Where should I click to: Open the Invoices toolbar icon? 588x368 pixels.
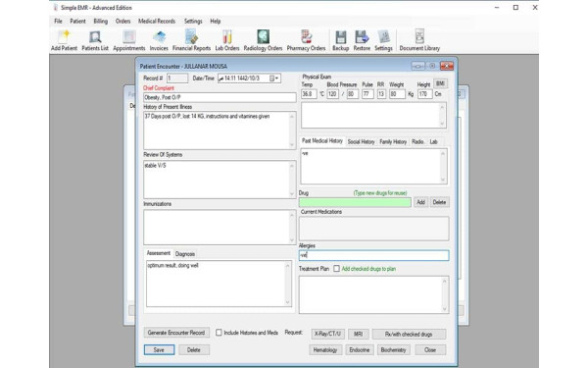point(159,40)
